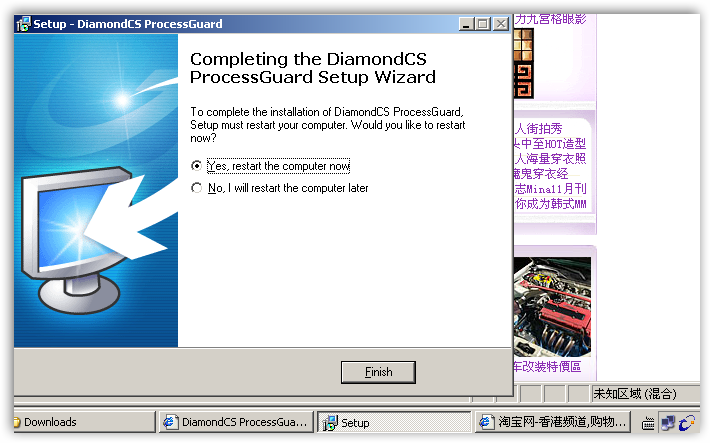Click the 九宫格眼影 link at top
The image size is (711, 444).
[x=550, y=19]
